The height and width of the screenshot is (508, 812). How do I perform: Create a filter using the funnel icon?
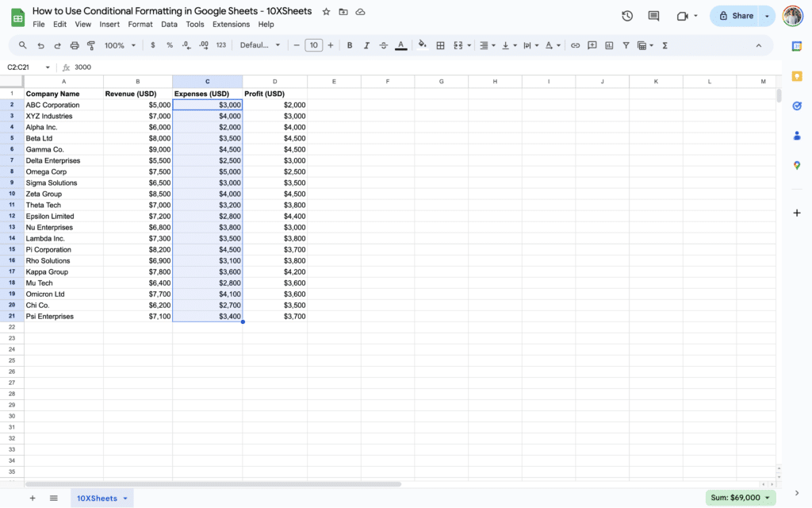[x=626, y=45]
